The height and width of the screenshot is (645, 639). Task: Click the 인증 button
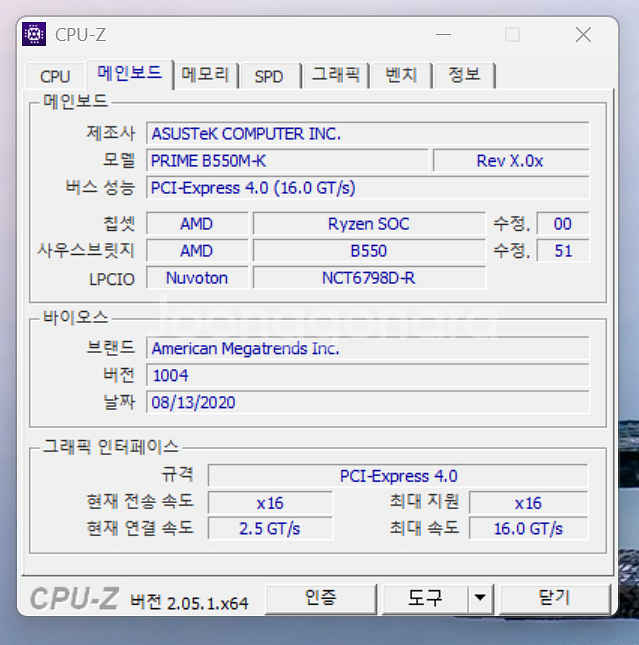[321, 599]
